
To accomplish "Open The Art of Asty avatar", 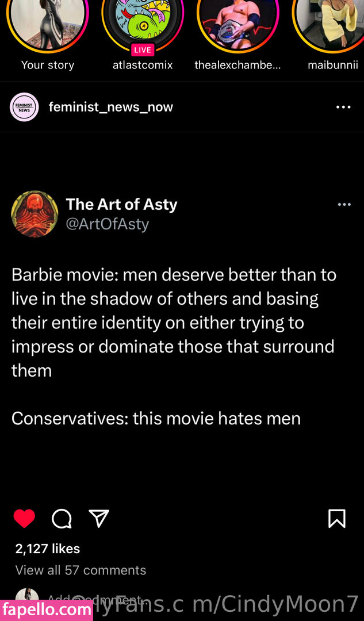I will (35, 214).
